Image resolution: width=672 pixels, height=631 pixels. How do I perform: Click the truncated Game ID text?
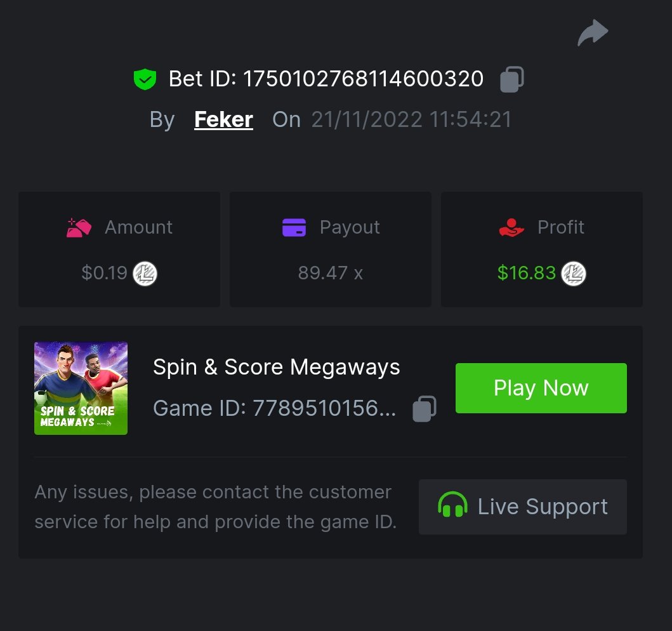pos(275,409)
